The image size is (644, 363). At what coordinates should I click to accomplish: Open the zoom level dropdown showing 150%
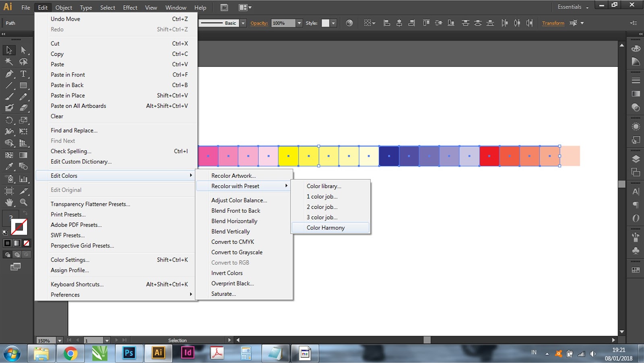59,340
